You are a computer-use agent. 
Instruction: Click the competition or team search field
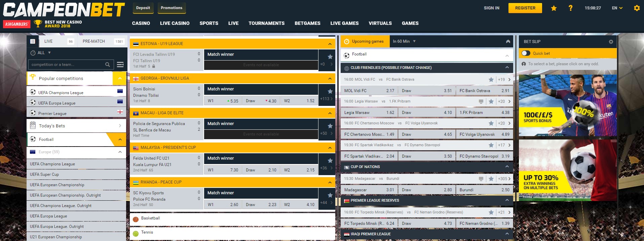point(67,65)
